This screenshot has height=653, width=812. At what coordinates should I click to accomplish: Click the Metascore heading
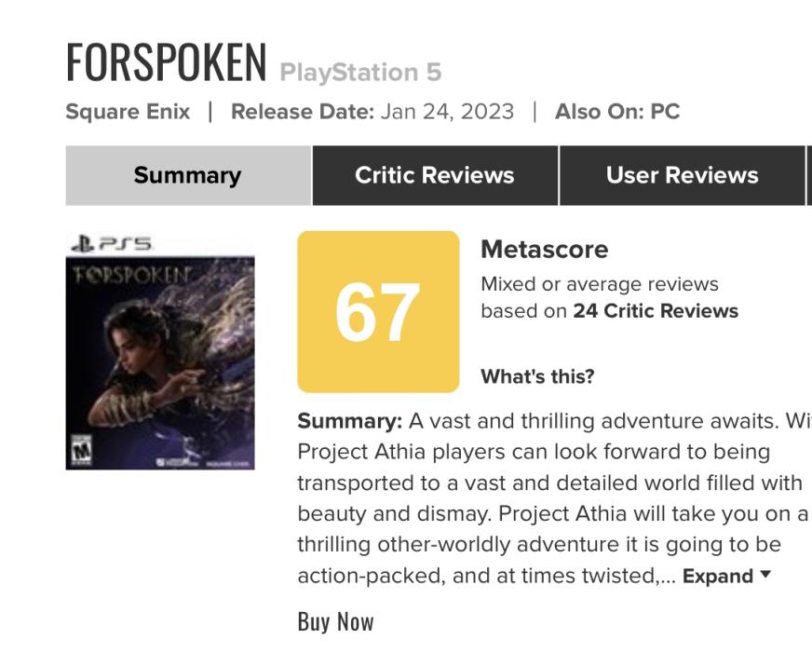(x=544, y=250)
